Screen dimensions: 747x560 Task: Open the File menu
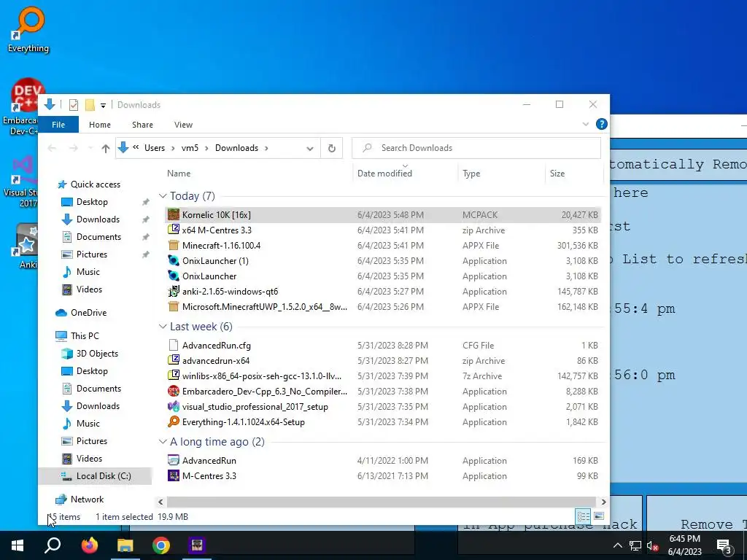58,125
